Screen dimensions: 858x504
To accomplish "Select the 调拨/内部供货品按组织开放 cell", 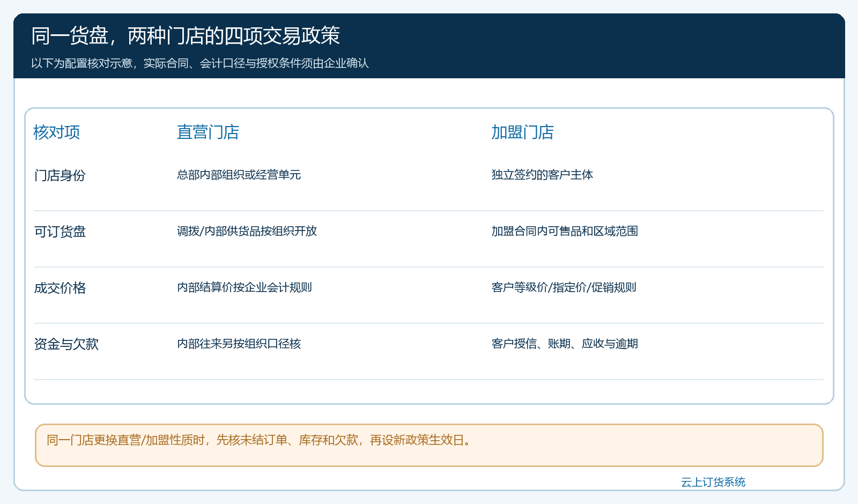I will (x=247, y=231).
